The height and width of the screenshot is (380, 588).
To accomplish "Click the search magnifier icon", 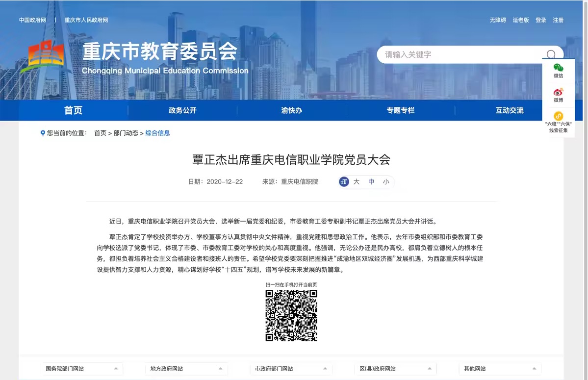I will point(551,54).
